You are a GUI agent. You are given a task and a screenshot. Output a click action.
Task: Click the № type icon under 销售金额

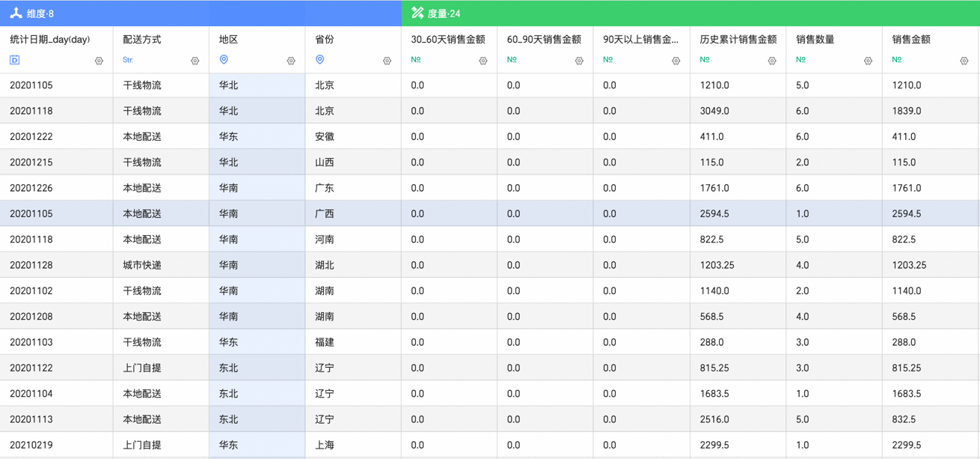897,60
